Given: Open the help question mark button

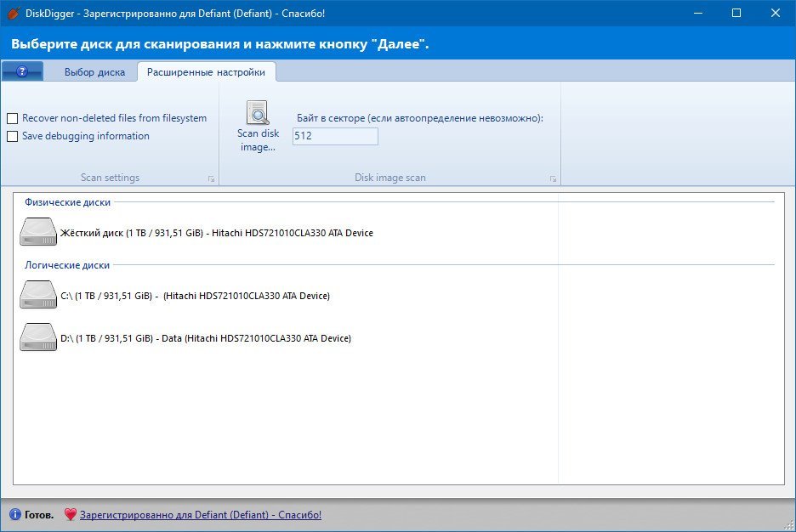Looking at the screenshot, I should (x=22, y=71).
